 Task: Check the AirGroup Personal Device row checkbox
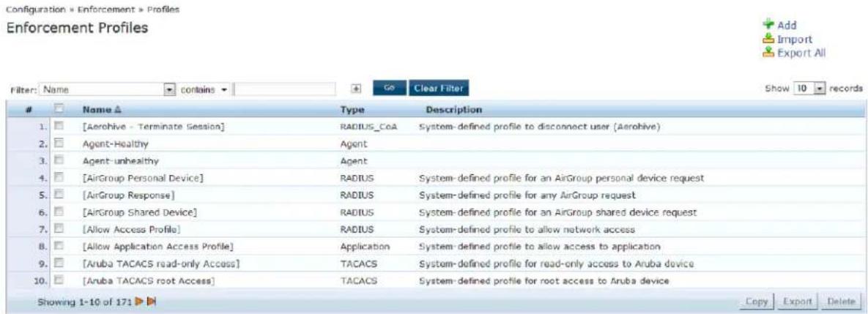pos(58,179)
